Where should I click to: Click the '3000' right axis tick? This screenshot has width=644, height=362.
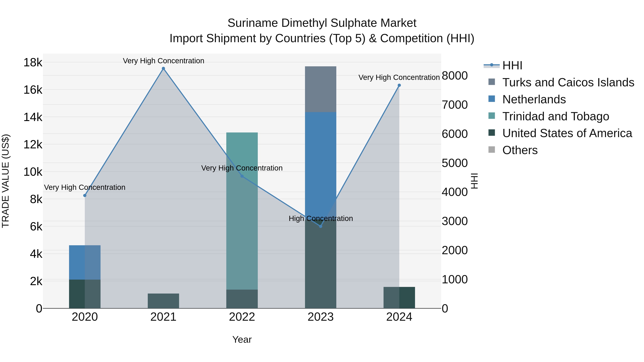point(455,221)
